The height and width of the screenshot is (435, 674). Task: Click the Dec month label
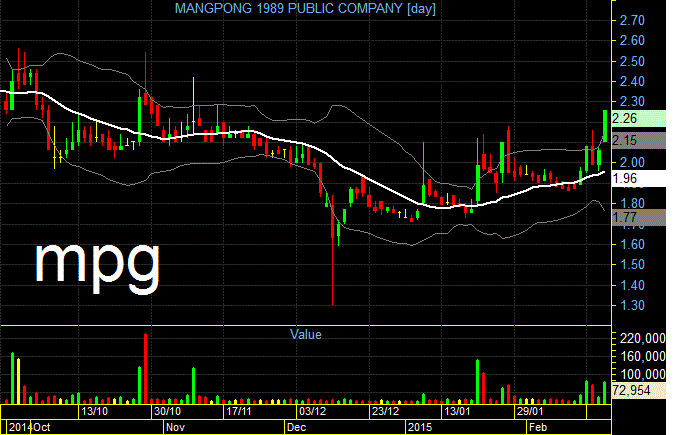pyautogui.click(x=297, y=427)
